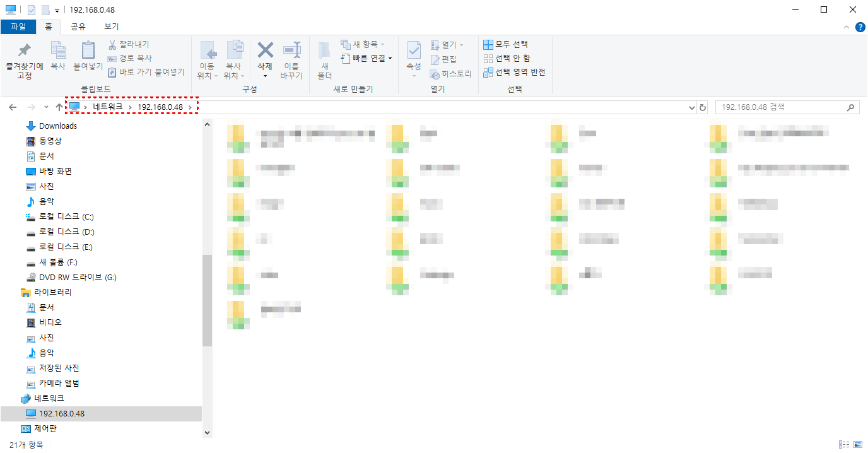The width and height of the screenshot is (868, 453).
Task: Pin to Quick access (즐겨찾기에 고정)
Action: click(25, 61)
